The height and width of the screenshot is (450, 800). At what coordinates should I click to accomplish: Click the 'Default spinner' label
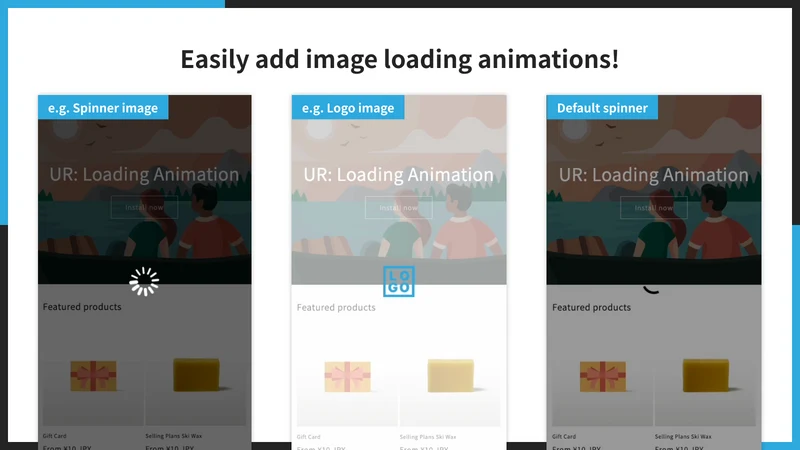602,108
